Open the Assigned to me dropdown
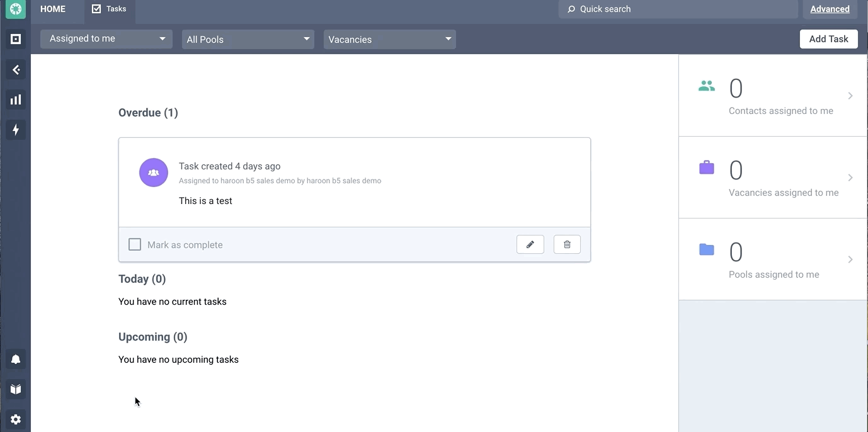This screenshot has height=432, width=868. [x=106, y=38]
